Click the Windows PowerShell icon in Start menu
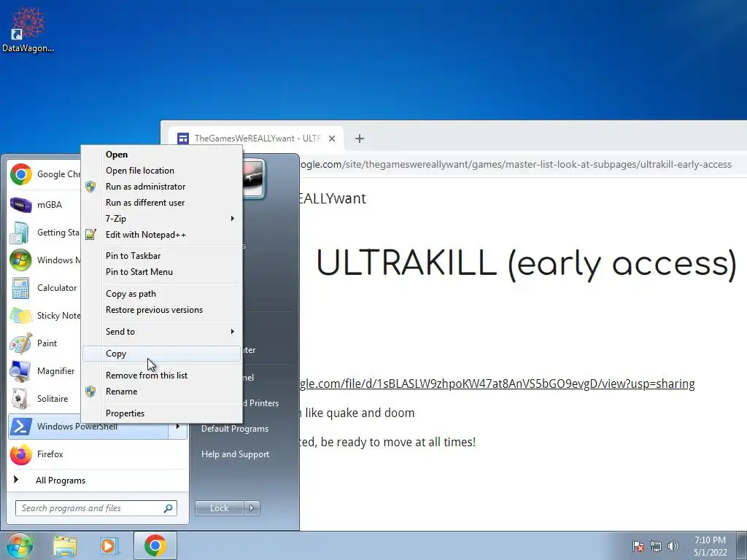This screenshot has height=560, width=747. (21, 426)
